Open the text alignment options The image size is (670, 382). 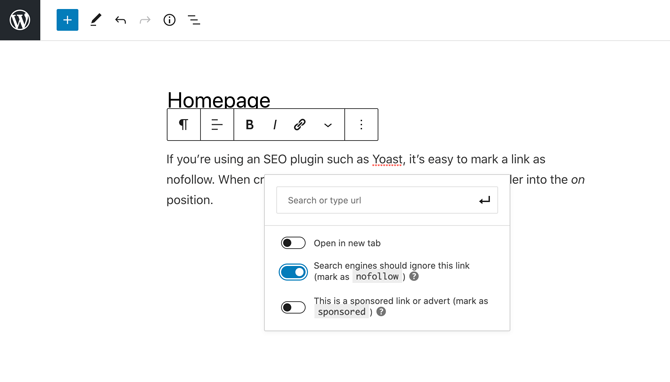point(217,124)
